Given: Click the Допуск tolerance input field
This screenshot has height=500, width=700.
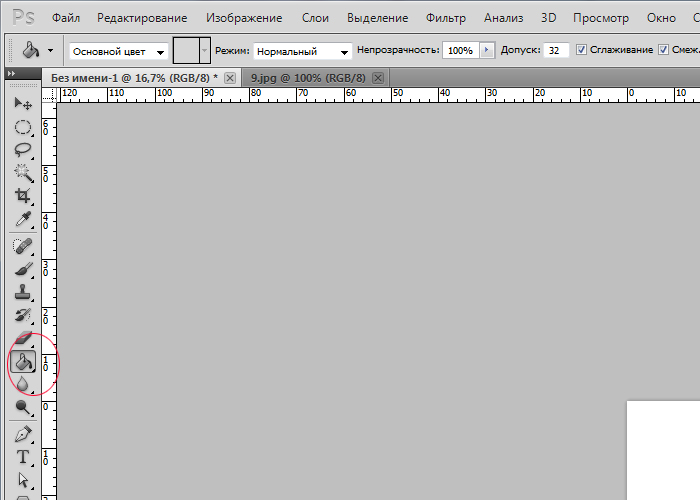Looking at the screenshot, I should 556,50.
